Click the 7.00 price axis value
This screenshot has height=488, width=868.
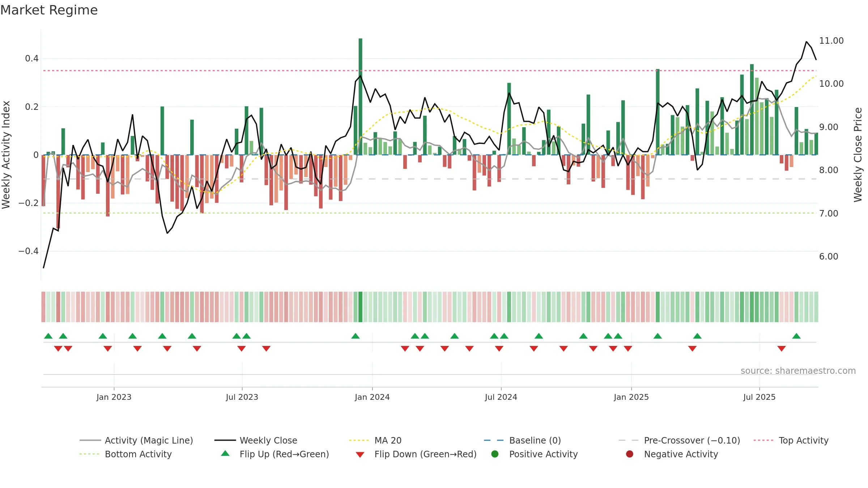(x=829, y=214)
